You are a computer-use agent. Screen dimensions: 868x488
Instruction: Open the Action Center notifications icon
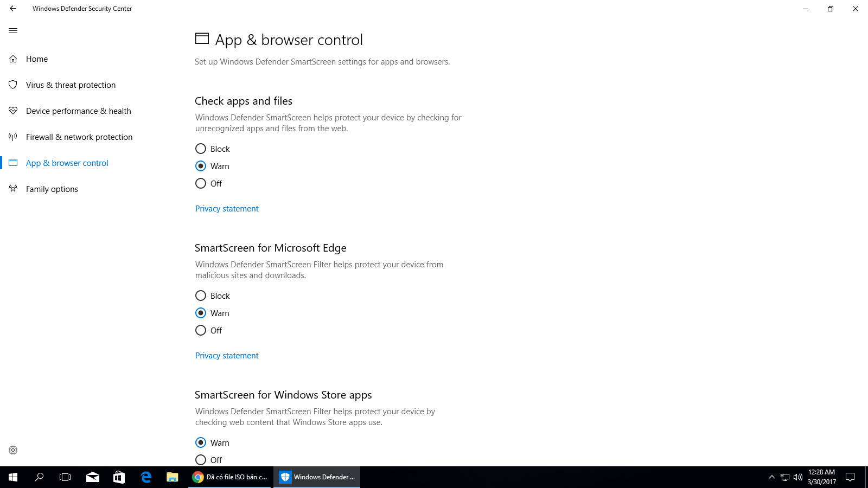(850, 477)
